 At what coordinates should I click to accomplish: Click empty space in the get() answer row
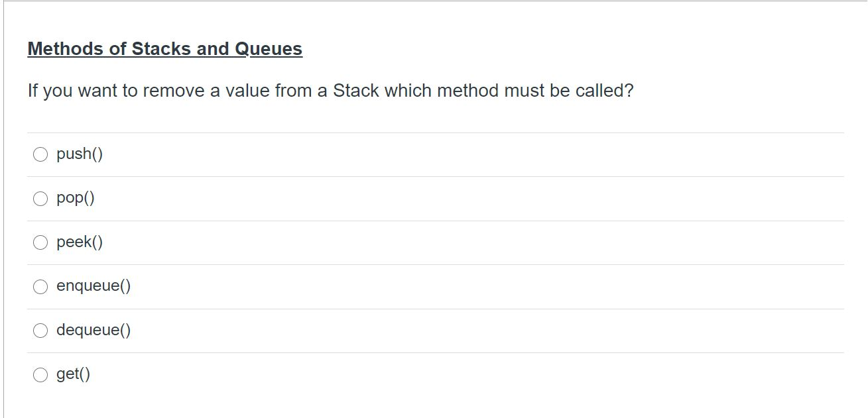464,375
